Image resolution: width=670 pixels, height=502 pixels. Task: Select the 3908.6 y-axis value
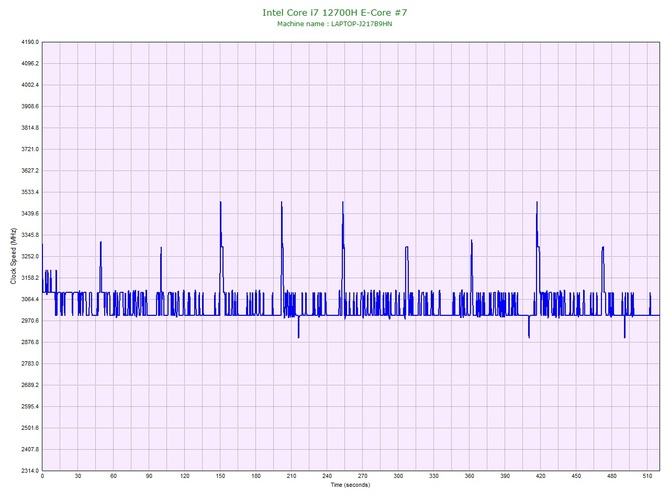pos(30,106)
